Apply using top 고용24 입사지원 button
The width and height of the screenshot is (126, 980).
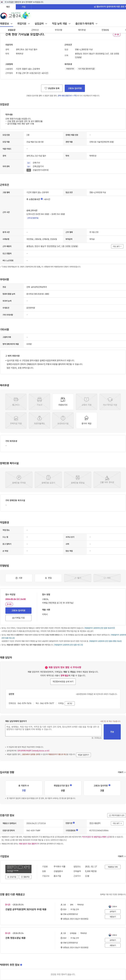pos(75,88)
